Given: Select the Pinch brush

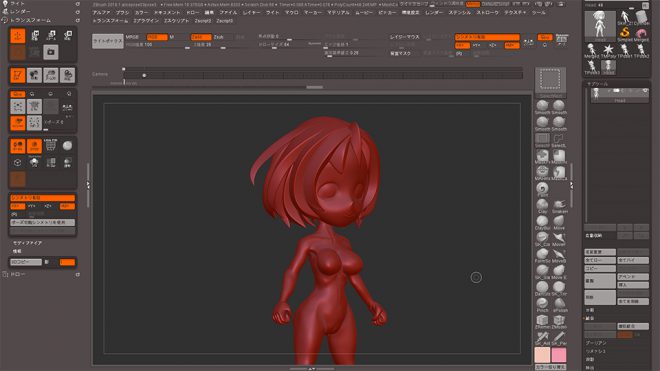Looking at the screenshot, I should coord(542,304).
